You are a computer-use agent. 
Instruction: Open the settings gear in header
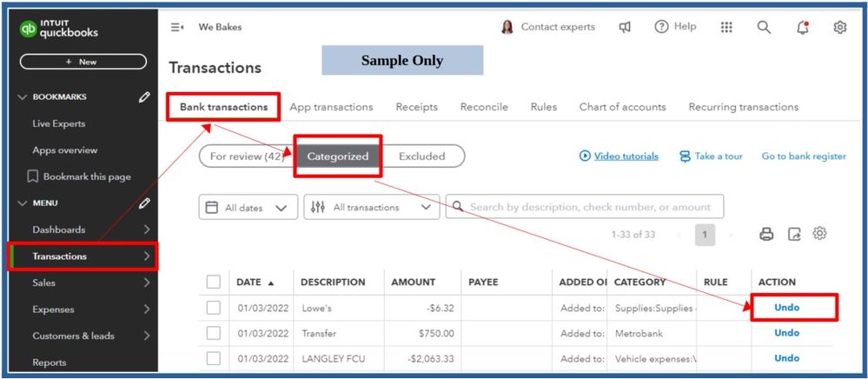pos(840,27)
